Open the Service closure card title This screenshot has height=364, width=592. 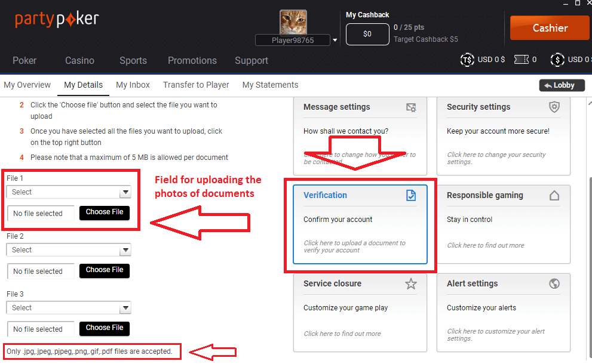332,283
